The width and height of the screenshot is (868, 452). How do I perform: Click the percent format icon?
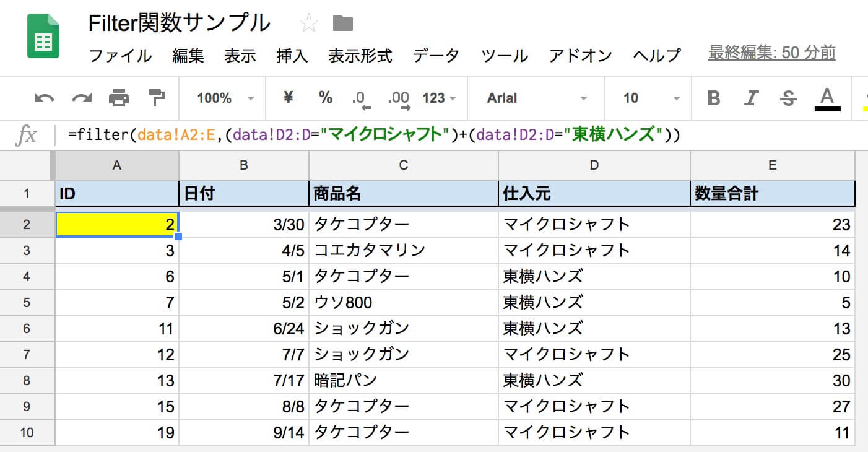coord(325,98)
